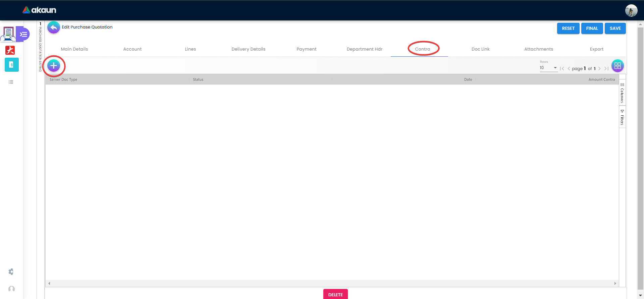644x299 pixels.
Task: Open the red applet icon in sidebar
Action: click(x=10, y=50)
